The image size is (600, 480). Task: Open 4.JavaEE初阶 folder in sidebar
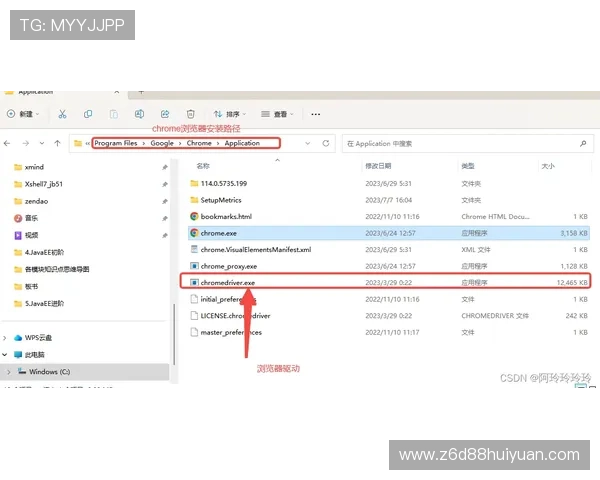(x=44, y=252)
